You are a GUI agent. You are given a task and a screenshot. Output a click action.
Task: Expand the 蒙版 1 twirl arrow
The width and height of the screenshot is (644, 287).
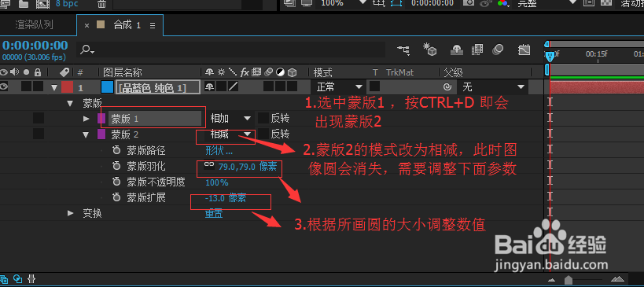(x=86, y=119)
